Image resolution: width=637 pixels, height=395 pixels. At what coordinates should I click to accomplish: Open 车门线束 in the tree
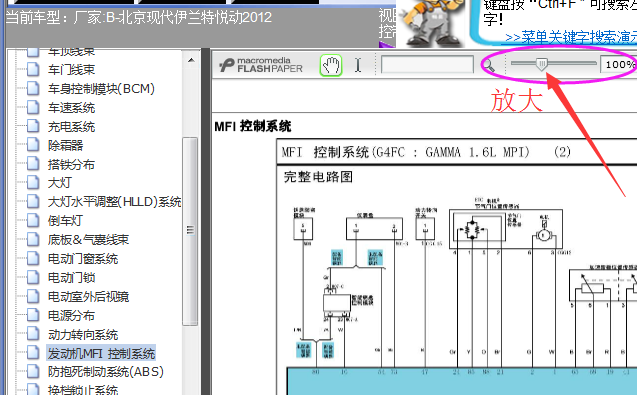pos(72,70)
